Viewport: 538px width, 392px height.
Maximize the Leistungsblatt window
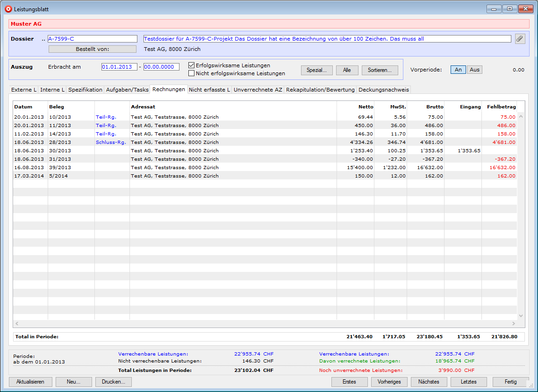(x=509, y=9)
